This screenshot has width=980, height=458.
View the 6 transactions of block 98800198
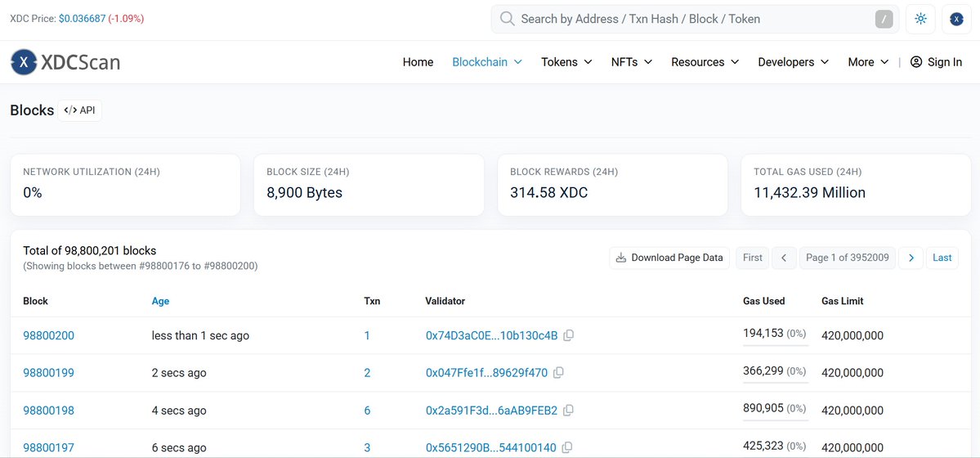(368, 411)
